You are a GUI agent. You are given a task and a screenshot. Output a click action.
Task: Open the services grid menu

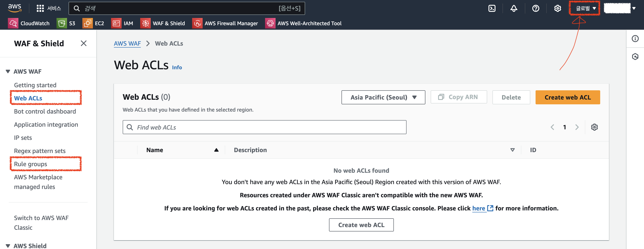(40, 9)
